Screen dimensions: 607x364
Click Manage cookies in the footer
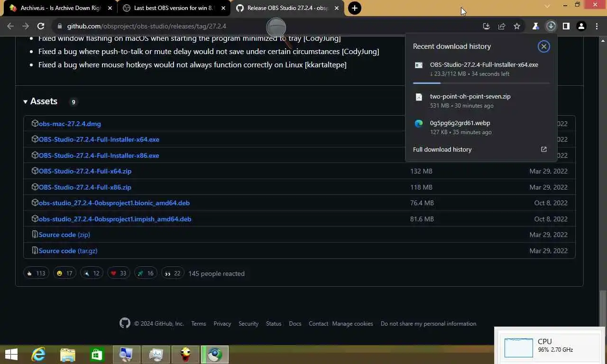point(352,324)
